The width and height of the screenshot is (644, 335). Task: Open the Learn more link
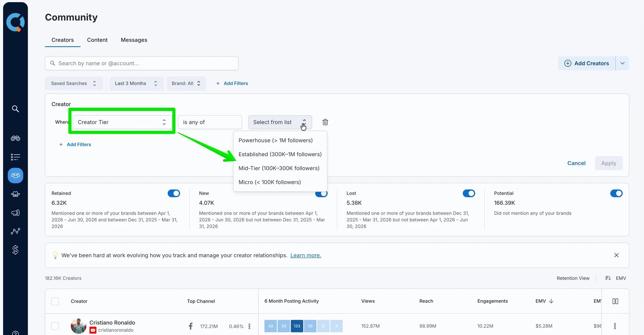tap(306, 255)
